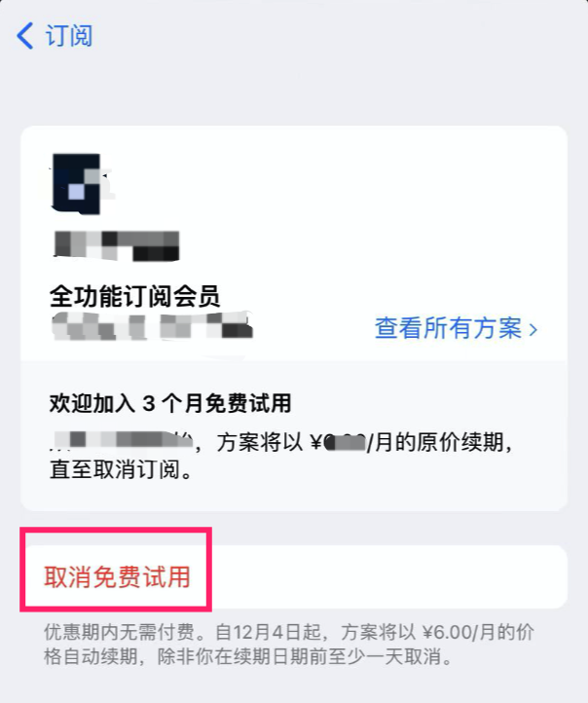This screenshot has height=703, width=588.
Task: Tap the 全功能订阅会员 plan title
Action: click(x=135, y=296)
